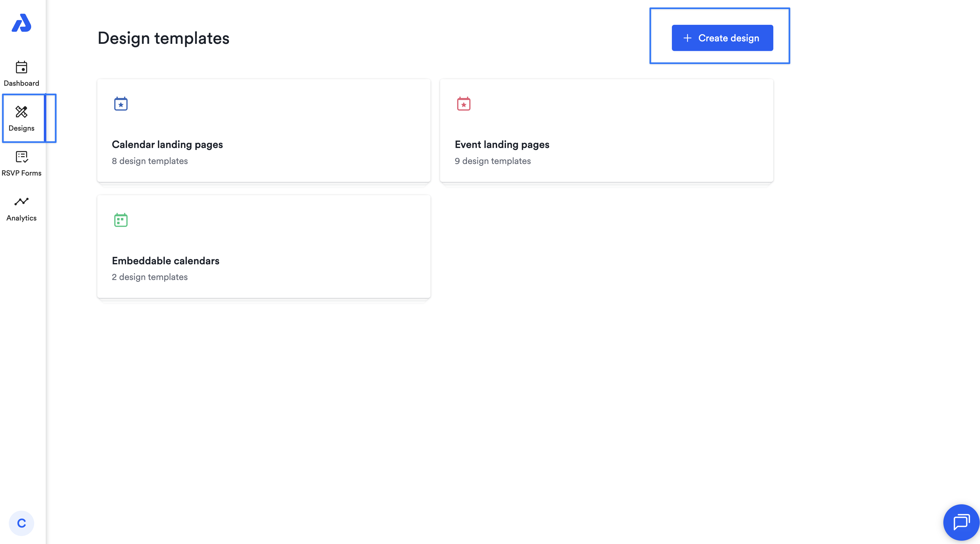Open Event landing pages title

(502, 145)
